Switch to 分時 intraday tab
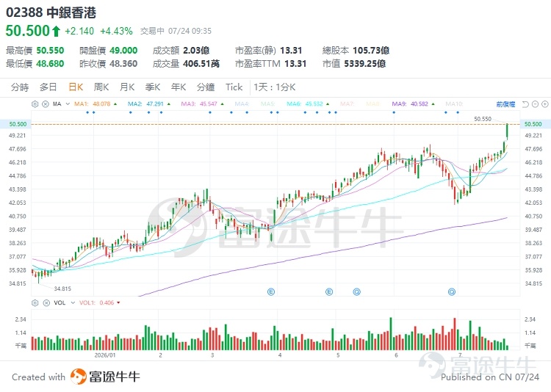Viewport: 551px width, 392px height. pyautogui.click(x=20, y=87)
